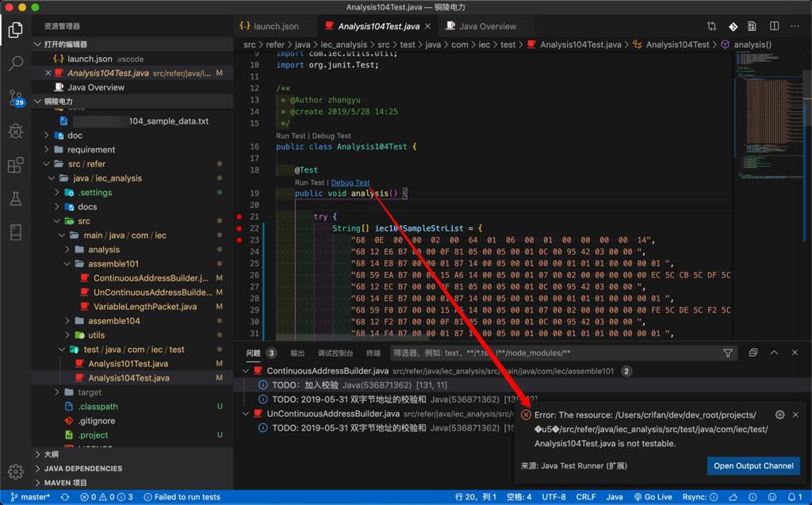Toggle the breakpoint on line 23
The width and height of the screenshot is (812, 505).
coord(239,240)
